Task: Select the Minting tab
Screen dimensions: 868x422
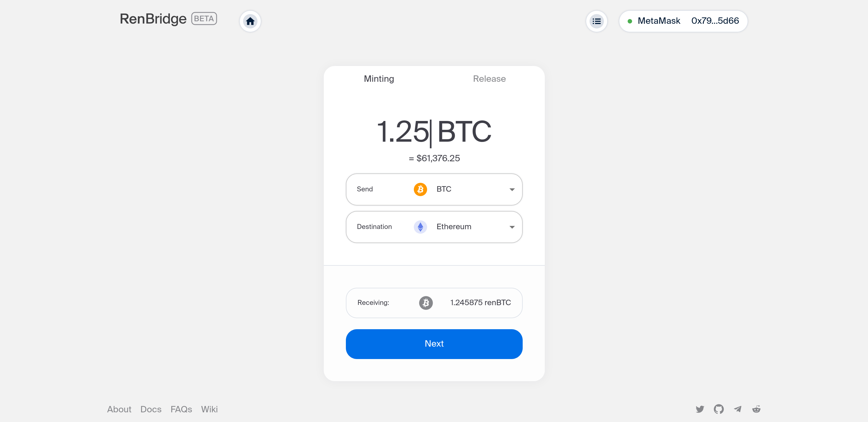Action: click(379, 79)
